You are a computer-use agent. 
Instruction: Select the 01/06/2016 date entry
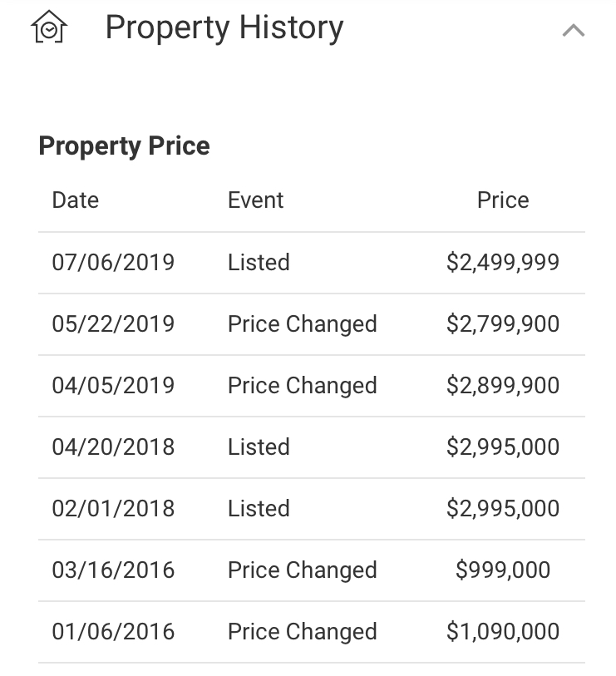pyautogui.click(x=113, y=632)
